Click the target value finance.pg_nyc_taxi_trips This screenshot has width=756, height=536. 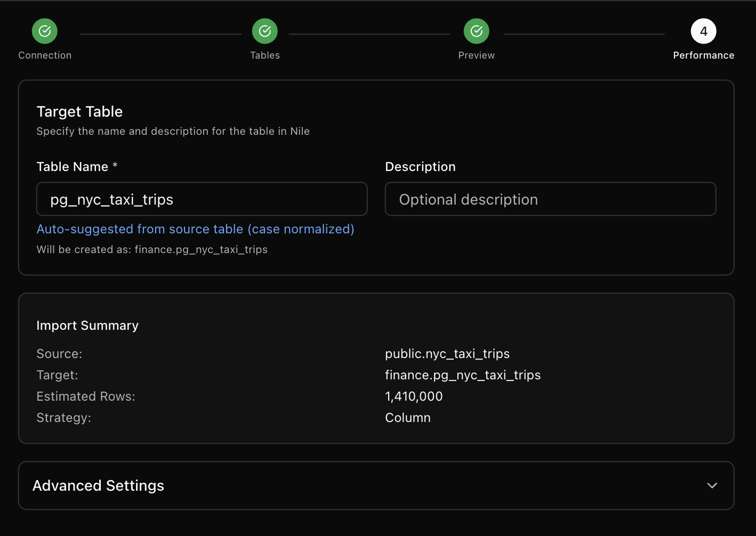coord(463,375)
